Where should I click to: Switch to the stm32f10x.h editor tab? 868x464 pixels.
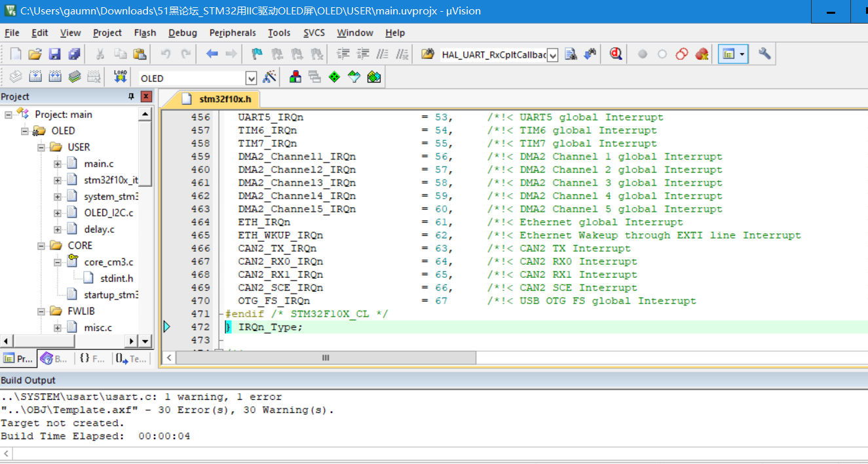[217, 100]
